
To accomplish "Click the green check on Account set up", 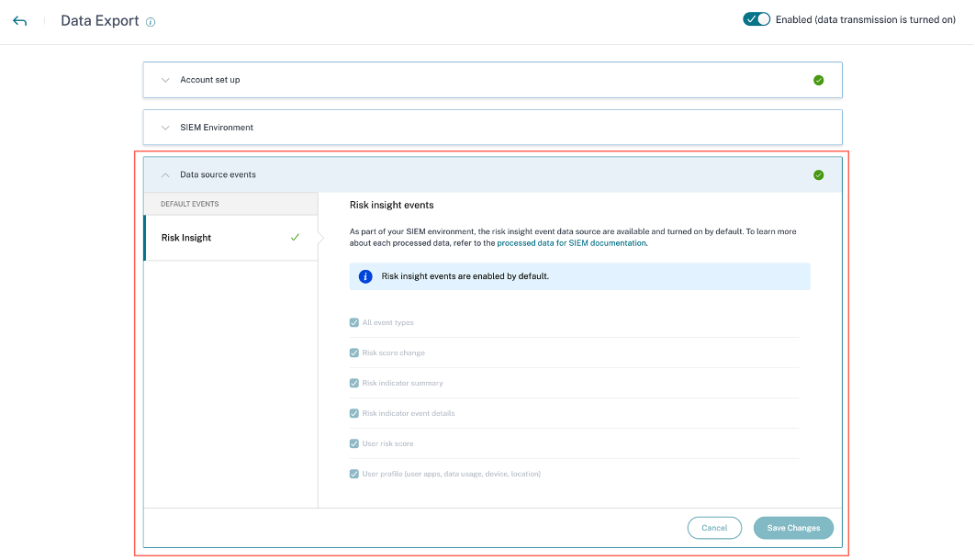I will (x=818, y=80).
